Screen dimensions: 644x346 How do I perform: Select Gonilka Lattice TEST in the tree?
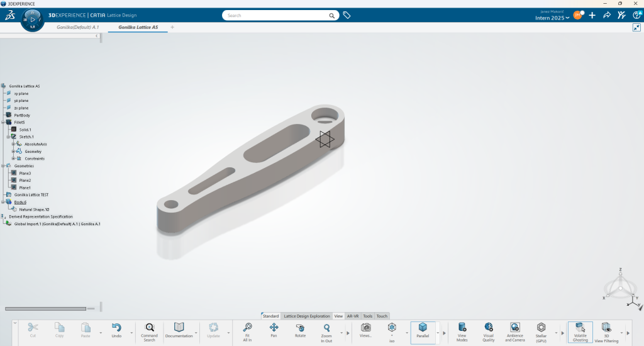click(x=31, y=195)
